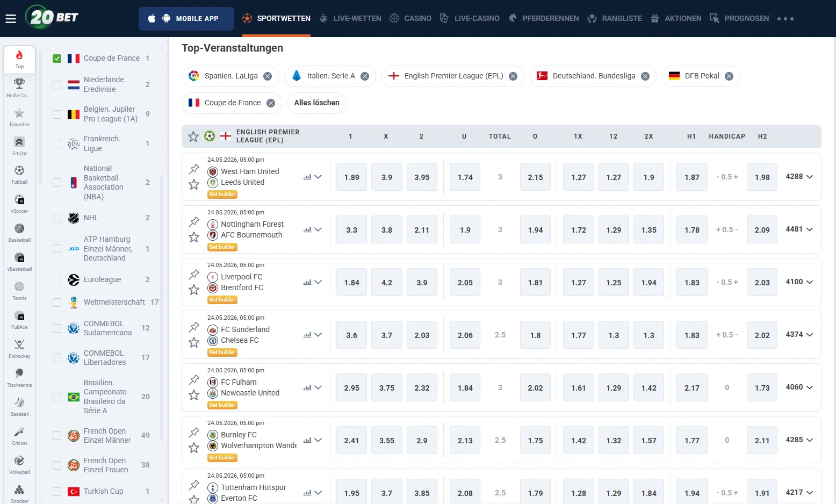Open the hamburger menu icon
The image size is (836, 504).
[x=11, y=19]
